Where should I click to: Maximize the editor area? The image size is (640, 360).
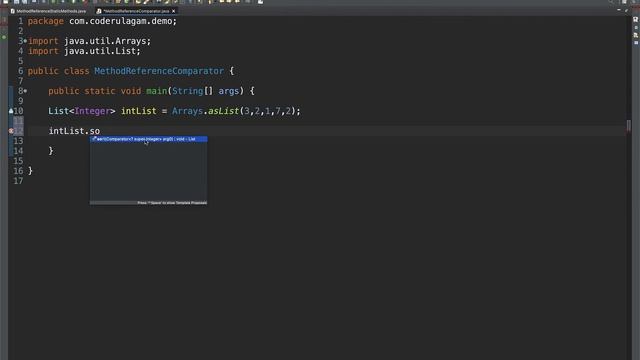(627, 10)
